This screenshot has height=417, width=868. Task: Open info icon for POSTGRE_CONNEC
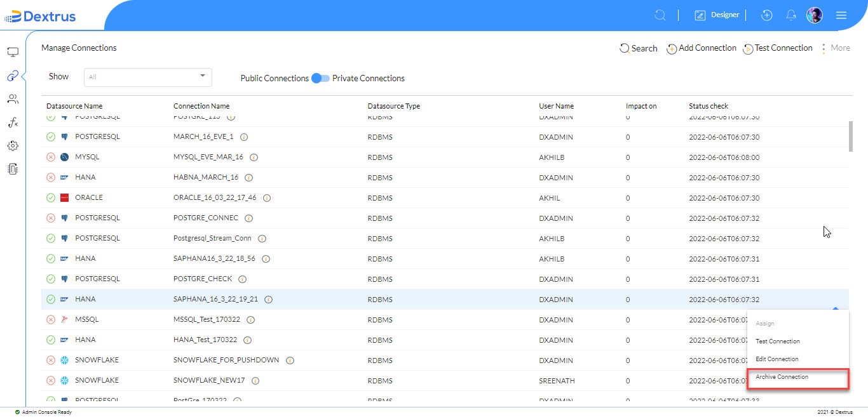click(x=248, y=218)
